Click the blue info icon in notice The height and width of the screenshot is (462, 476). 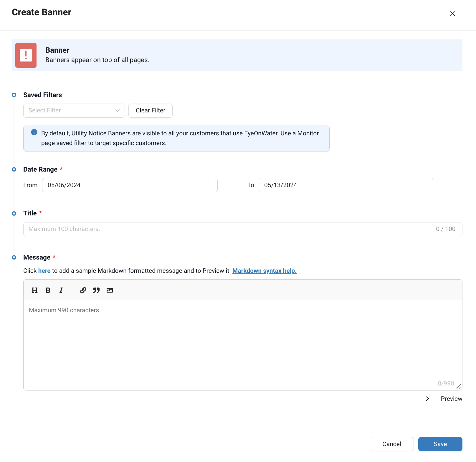pyautogui.click(x=34, y=132)
